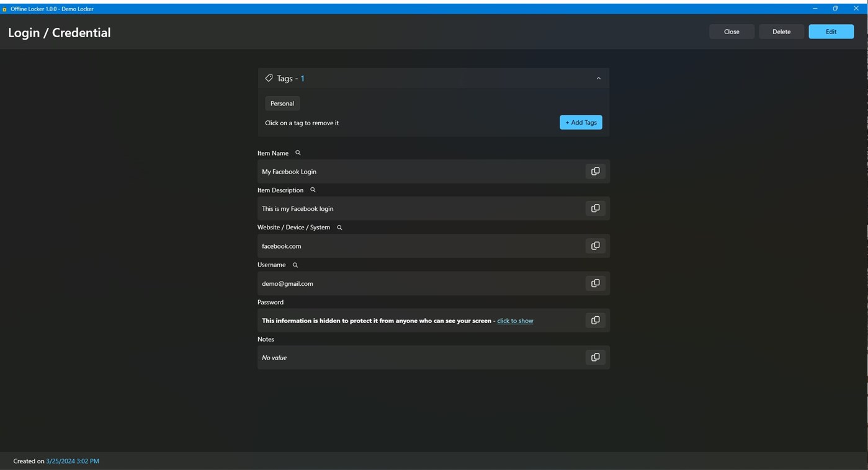Click to show the hidden password
Viewport: 868px width, 470px height.
515,321
